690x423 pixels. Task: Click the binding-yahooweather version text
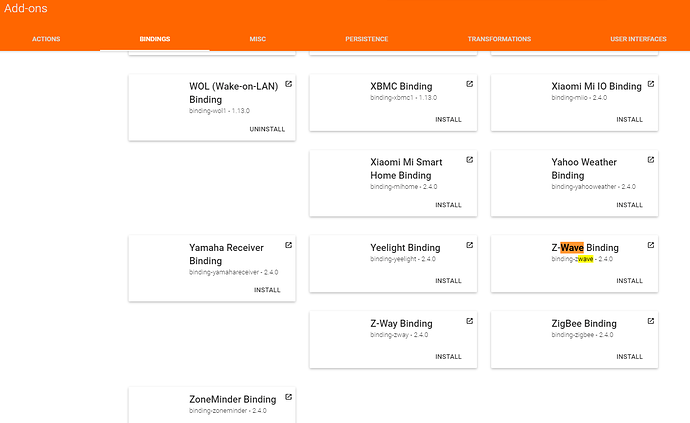click(x=594, y=187)
